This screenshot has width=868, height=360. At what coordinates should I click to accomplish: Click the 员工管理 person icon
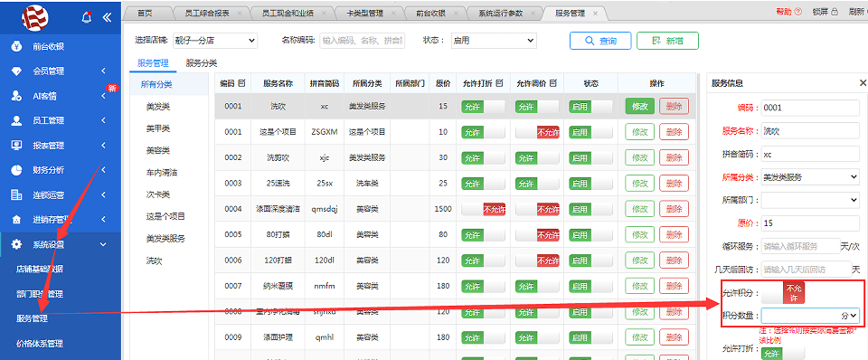[16, 120]
